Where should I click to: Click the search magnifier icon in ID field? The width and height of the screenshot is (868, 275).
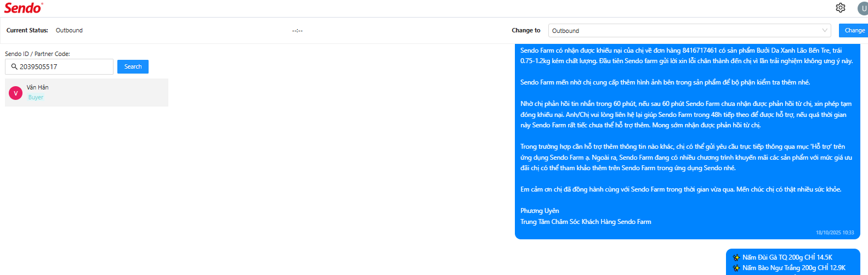pos(14,66)
